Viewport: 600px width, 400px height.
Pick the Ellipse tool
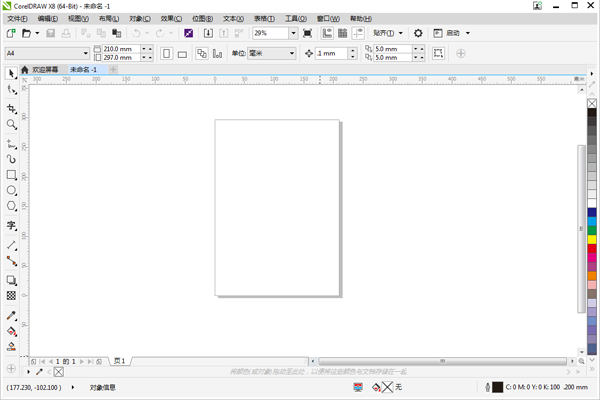pyautogui.click(x=12, y=190)
